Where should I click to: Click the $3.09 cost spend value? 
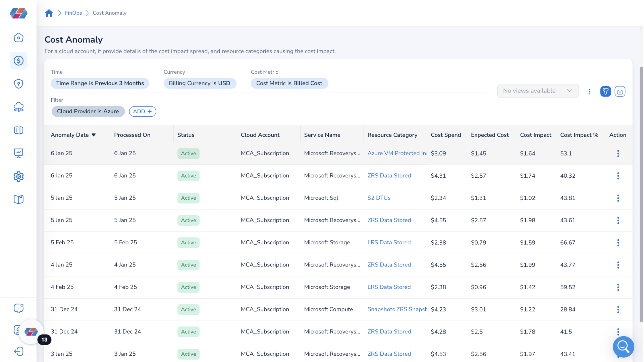tap(438, 154)
